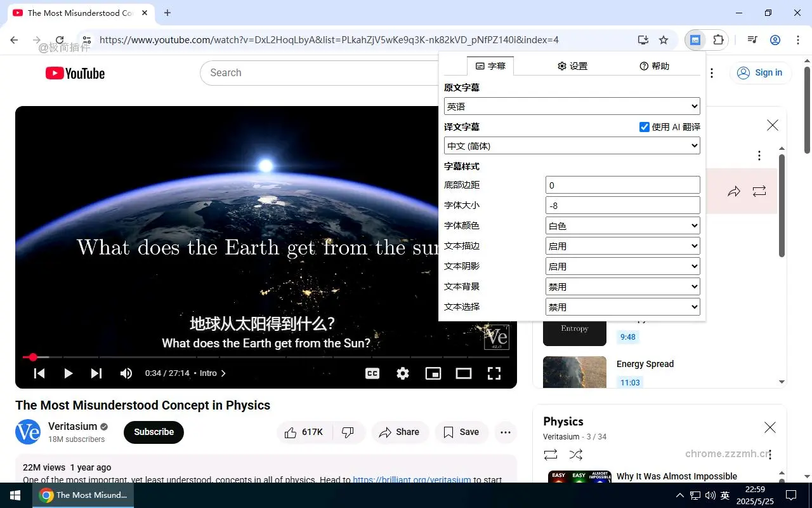Open the miniplayer icon in the video controls
This screenshot has width=812, height=508.
tap(433, 373)
